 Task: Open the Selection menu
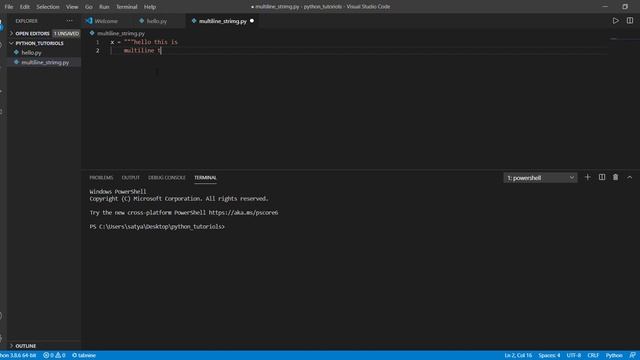point(48,7)
